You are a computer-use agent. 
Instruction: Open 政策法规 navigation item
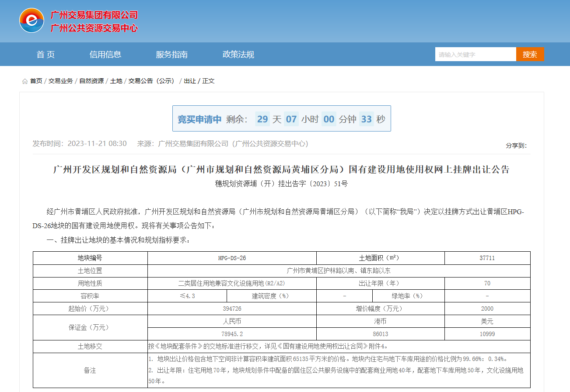tap(238, 55)
